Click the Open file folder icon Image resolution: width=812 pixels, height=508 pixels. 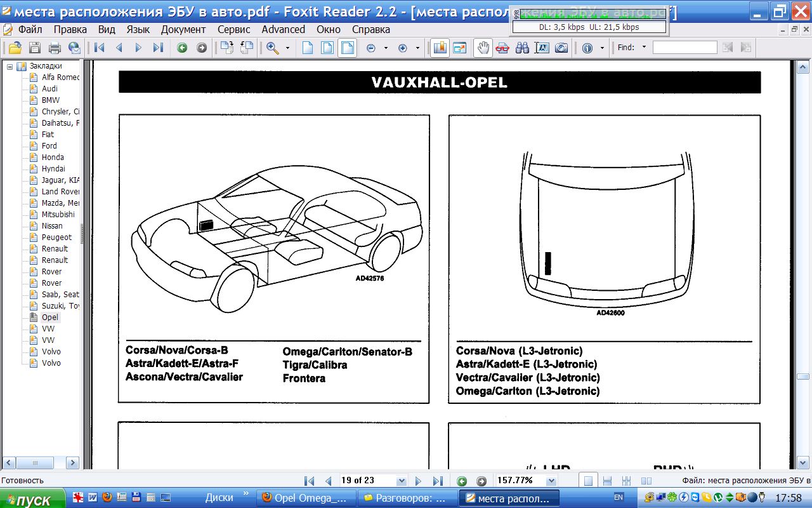[14, 48]
